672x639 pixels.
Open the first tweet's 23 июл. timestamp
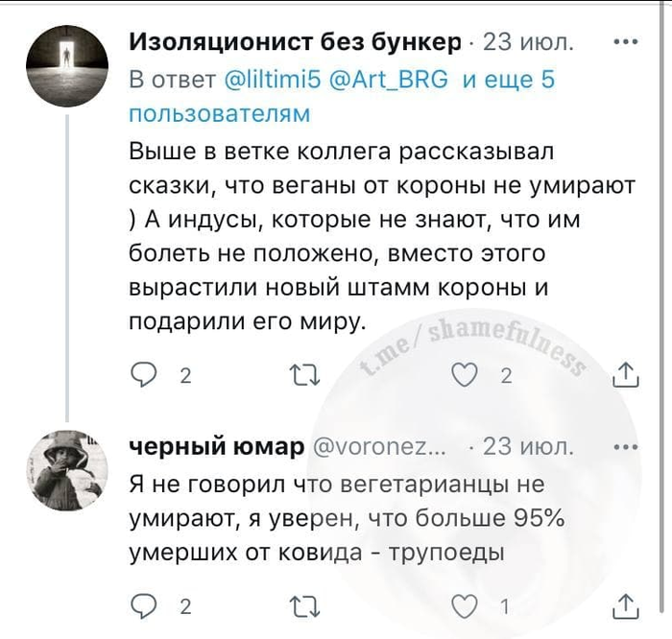[x=529, y=43]
